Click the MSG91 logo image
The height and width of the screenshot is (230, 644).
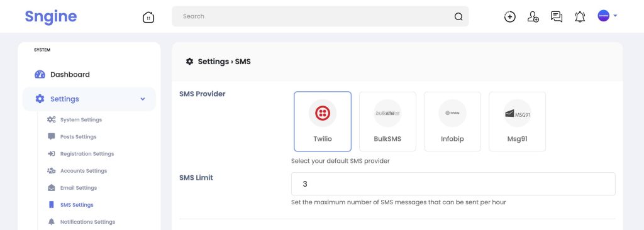(x=517, y=113)
